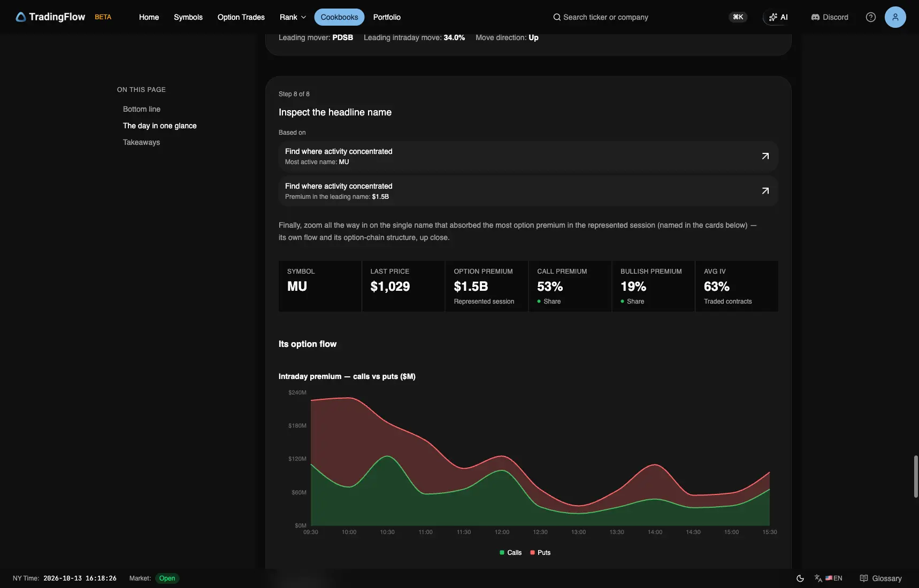Image resolution: width=919 pixels, height=588 pixels.
Task: Open the Symbols page
Action: [188, 17]
